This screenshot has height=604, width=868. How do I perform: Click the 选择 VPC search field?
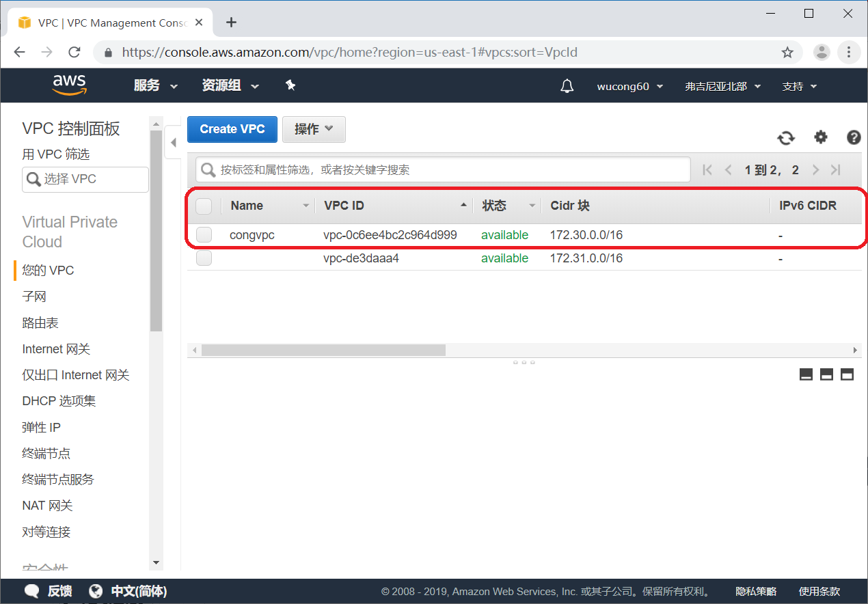[x=85, y=179]
